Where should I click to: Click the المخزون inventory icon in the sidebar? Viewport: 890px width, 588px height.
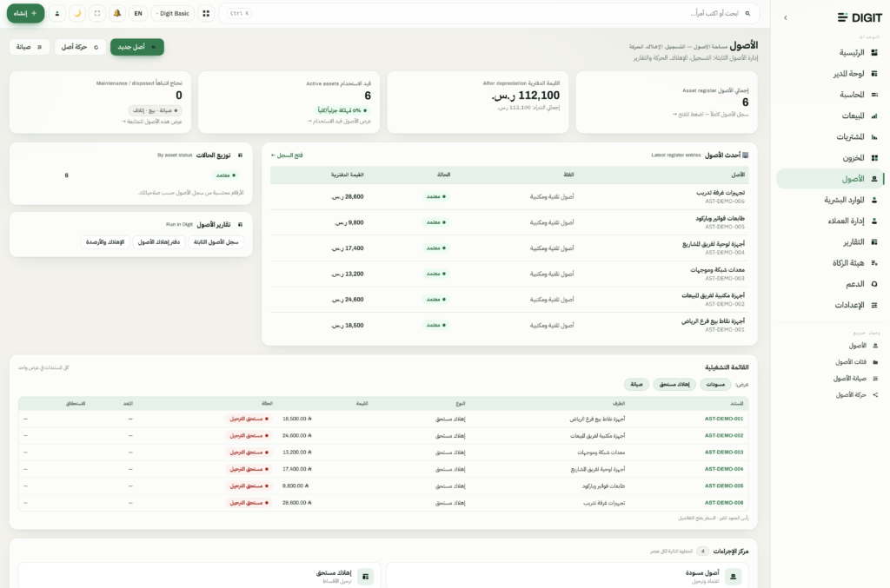[x=874, y=157]
